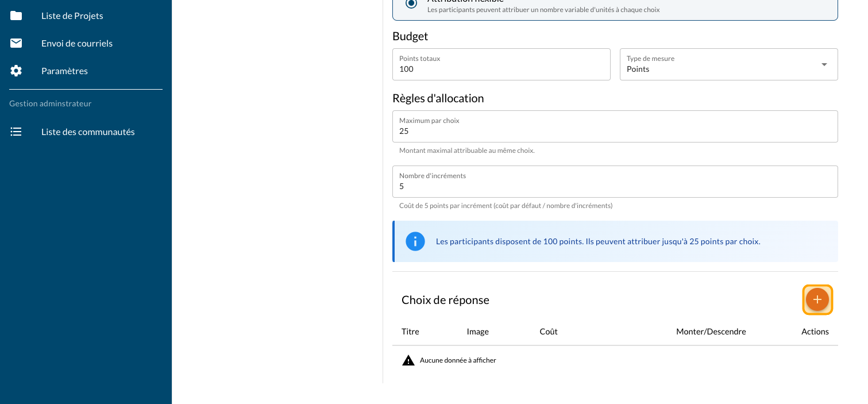Open Paramètres from the sidebar
This screenshot has height=404, width=868.
[64, 71]
